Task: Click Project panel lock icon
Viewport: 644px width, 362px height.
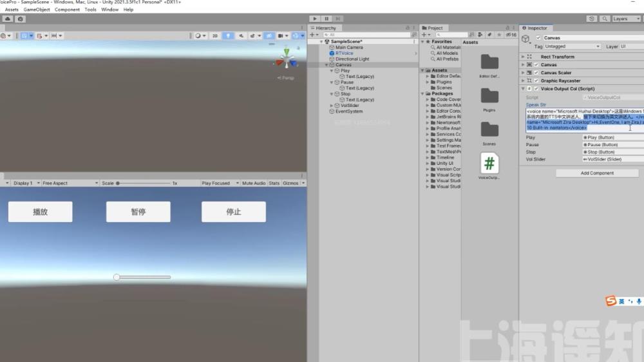Action: (x=507, y=28)
